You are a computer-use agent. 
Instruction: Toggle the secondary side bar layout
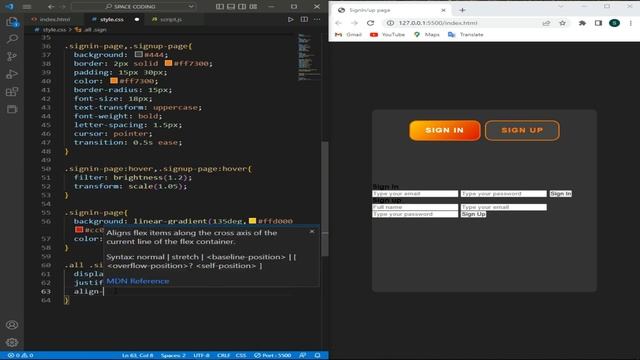coord(242,7)
